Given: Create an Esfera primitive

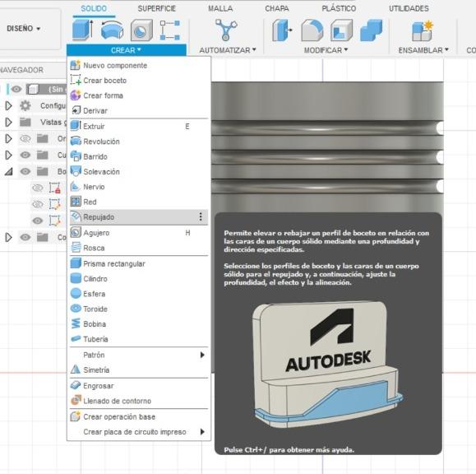Looking at the screenshot, I should tap(139, 294).
